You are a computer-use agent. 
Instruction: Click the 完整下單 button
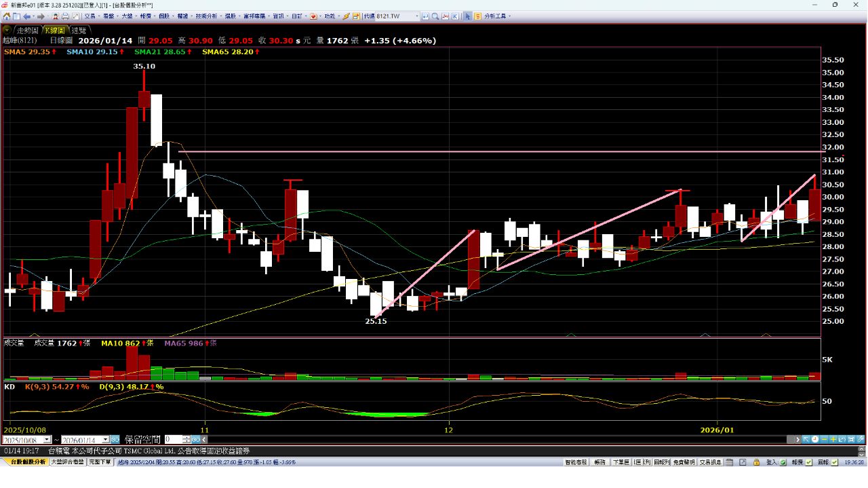click(x=100, y=462)
